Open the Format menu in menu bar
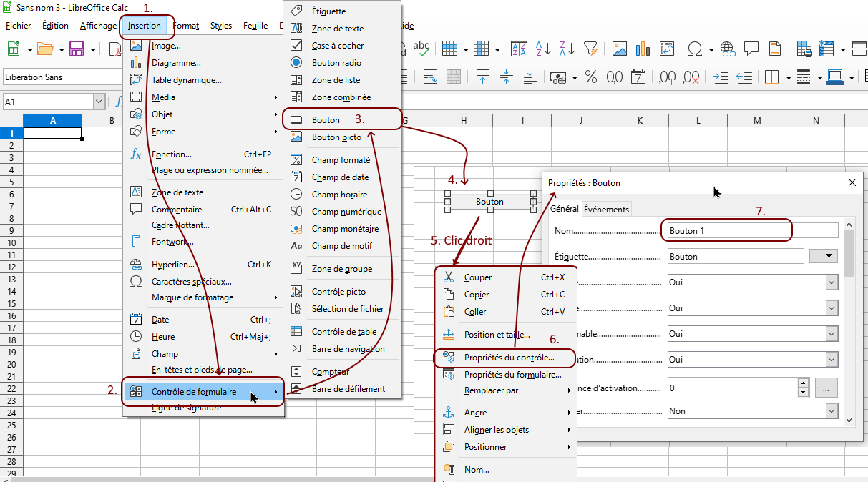The width and height of the screenshot is (868, 482). 186,26
